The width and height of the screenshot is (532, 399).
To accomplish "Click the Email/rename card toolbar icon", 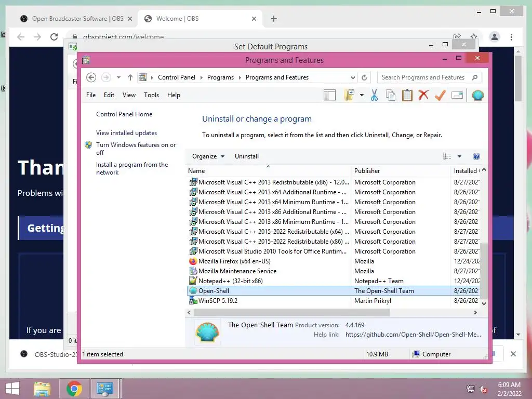I will [457, 96].
